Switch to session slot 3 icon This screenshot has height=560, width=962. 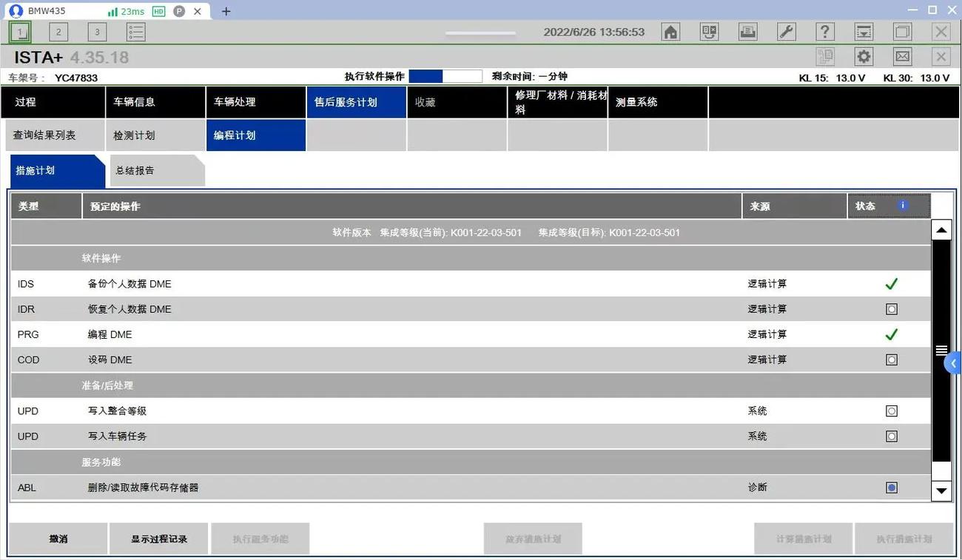pyautogui.click(x=97, y=32)
